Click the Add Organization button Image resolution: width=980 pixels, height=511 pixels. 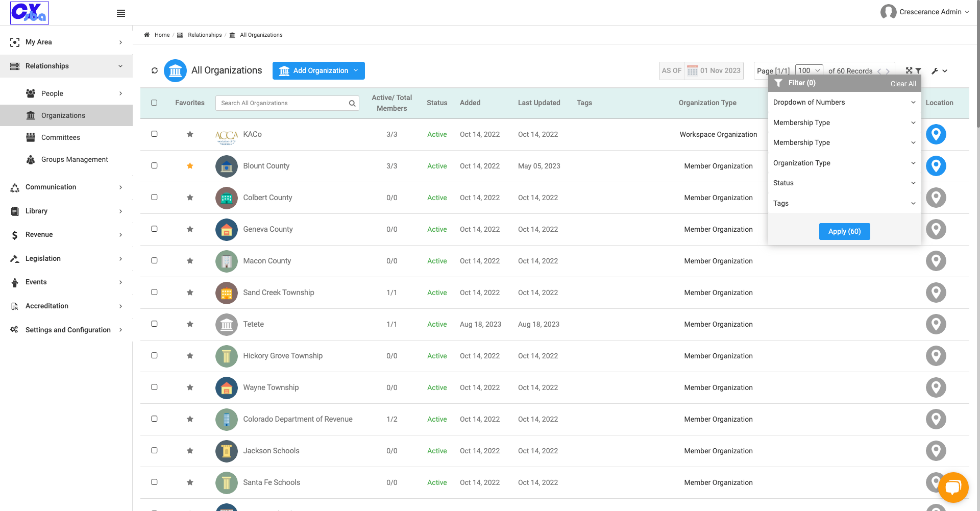[x=318, y=70]
